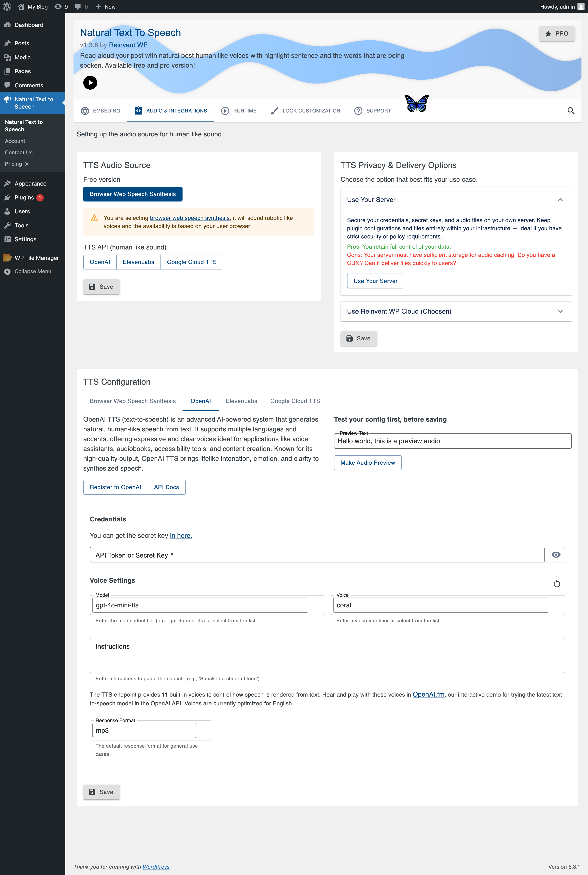Open the Google Cloud TTS configuration tab

295,401
